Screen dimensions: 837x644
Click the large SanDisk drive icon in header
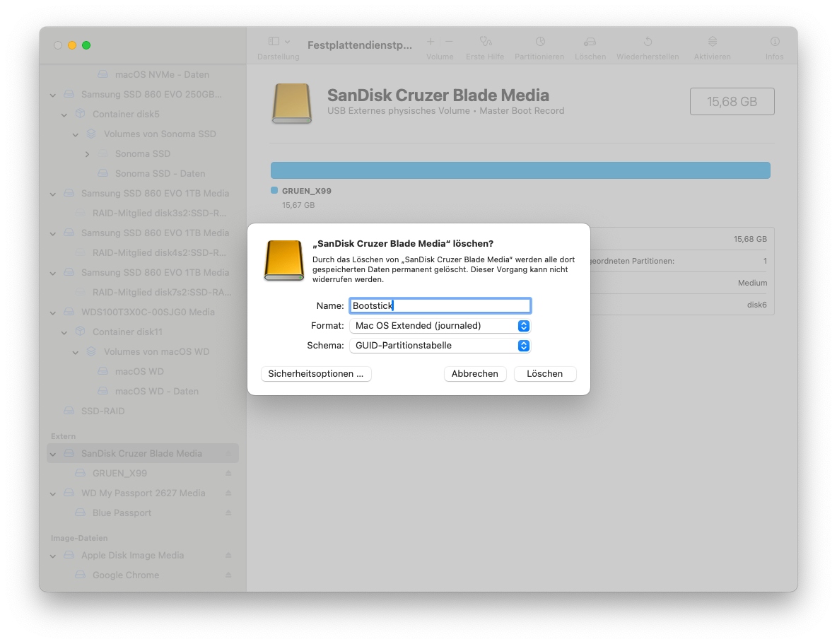291,103
